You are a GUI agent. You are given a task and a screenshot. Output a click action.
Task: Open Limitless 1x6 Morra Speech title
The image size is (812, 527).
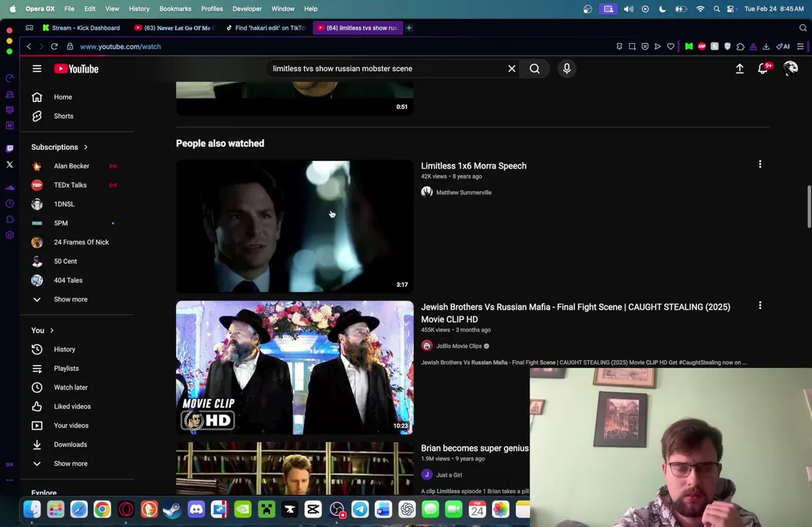(x=473, y=165)
